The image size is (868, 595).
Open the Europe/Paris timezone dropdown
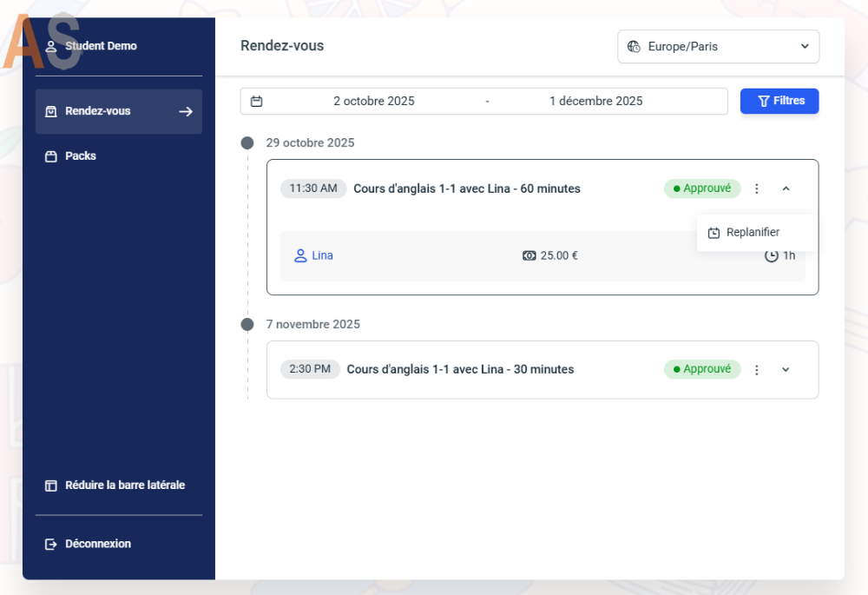pyautogui.click(x=718, y=47)
